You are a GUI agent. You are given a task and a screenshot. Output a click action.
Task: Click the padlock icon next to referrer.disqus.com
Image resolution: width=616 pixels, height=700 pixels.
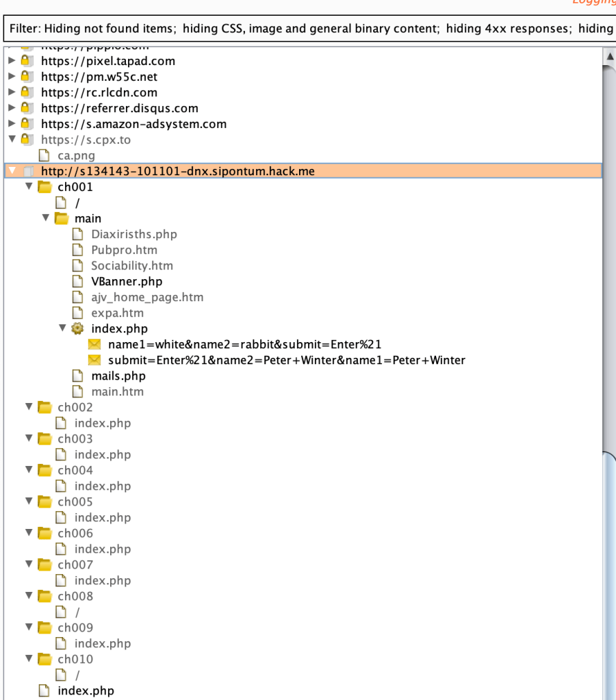[27, 108]
